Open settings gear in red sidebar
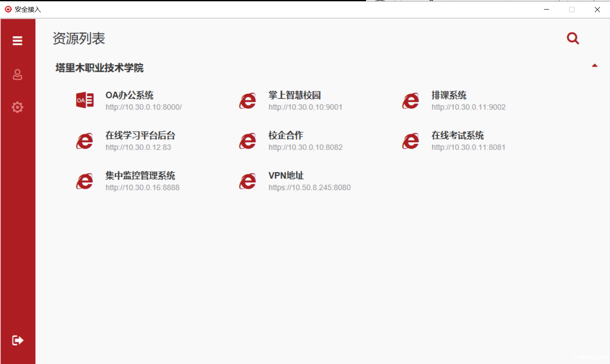This screenshot has height=364, width=610. [x=17, y=107]
